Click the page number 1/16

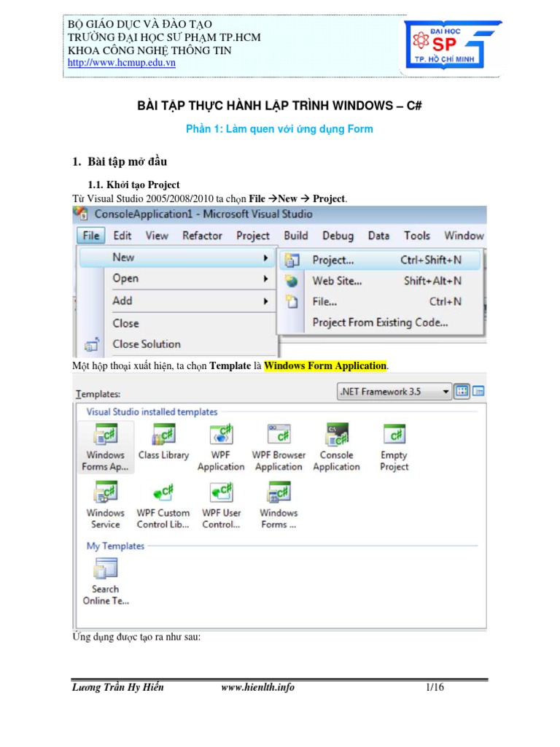[435, 687]
